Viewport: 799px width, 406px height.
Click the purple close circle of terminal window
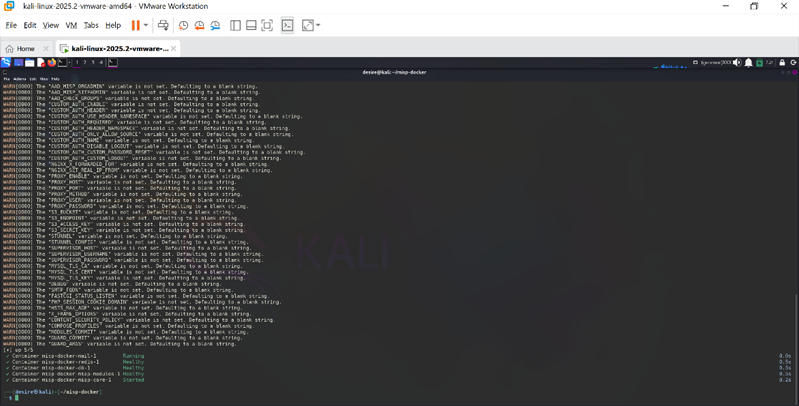click(795, 72)
